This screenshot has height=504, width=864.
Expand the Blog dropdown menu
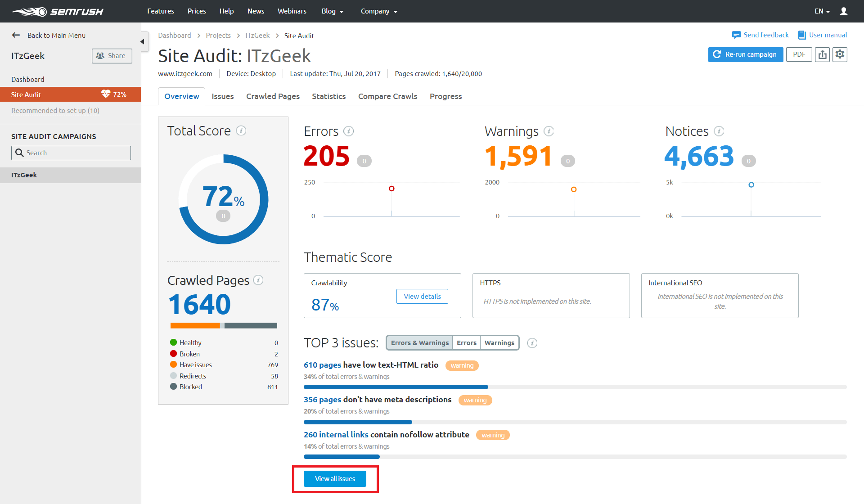pyautogui.click(x=333, y=11)
